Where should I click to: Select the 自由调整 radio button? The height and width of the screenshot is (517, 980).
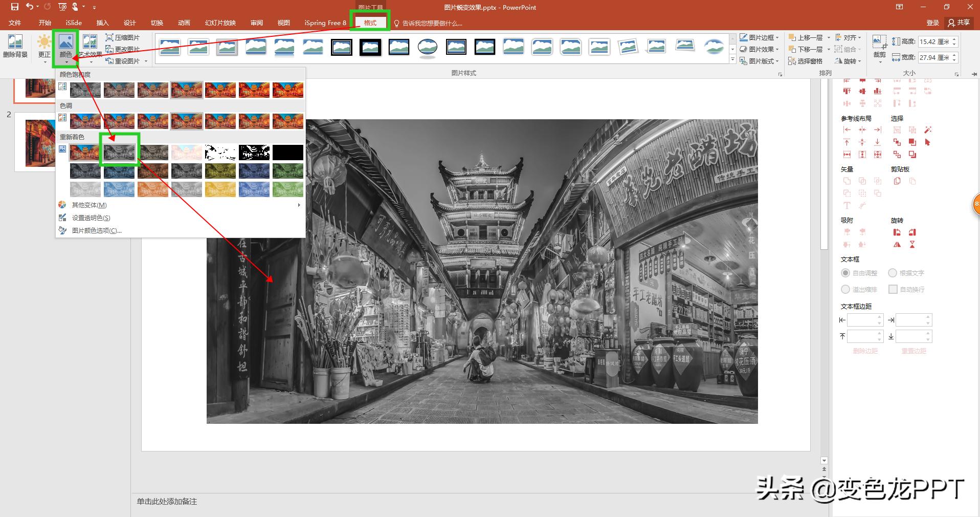[x=845, y=273]
